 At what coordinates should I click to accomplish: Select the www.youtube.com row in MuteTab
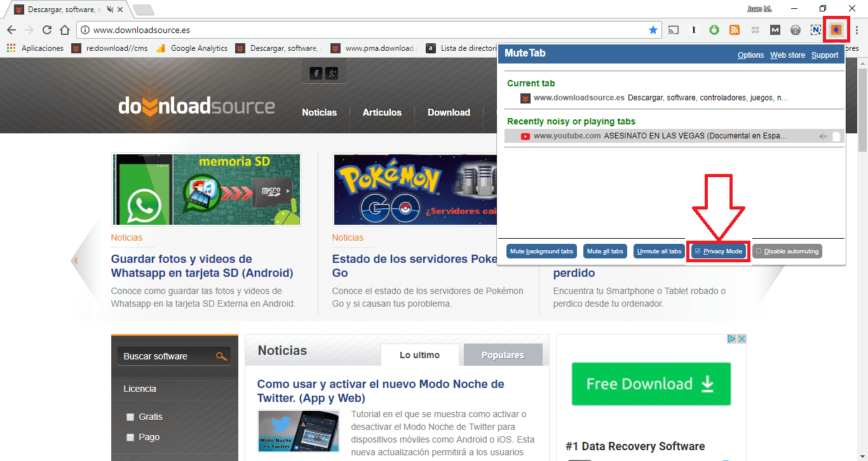674,136
